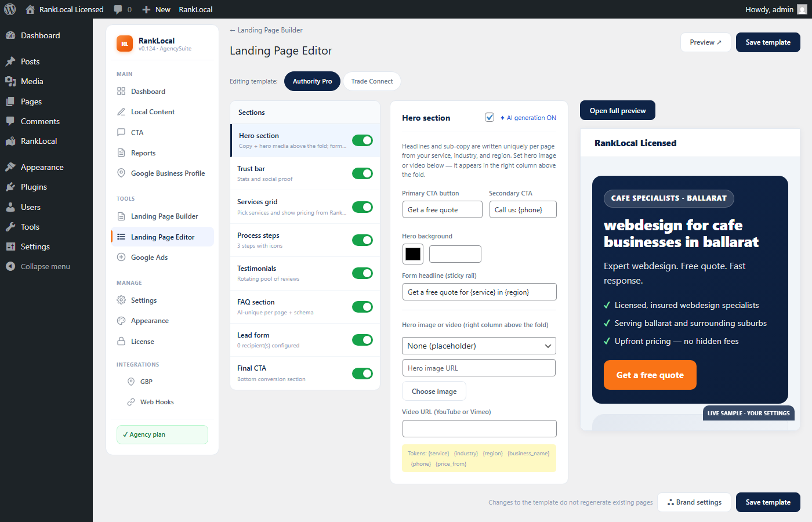Click the bottom Save template button
The height and width of the screenshot is (522, 812).
click(768, 502)
